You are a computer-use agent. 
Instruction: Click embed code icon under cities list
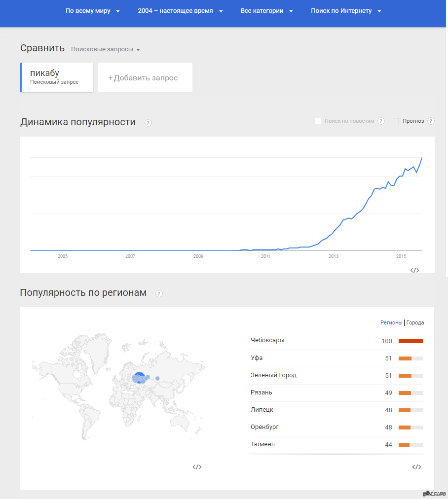click(416, 467)
